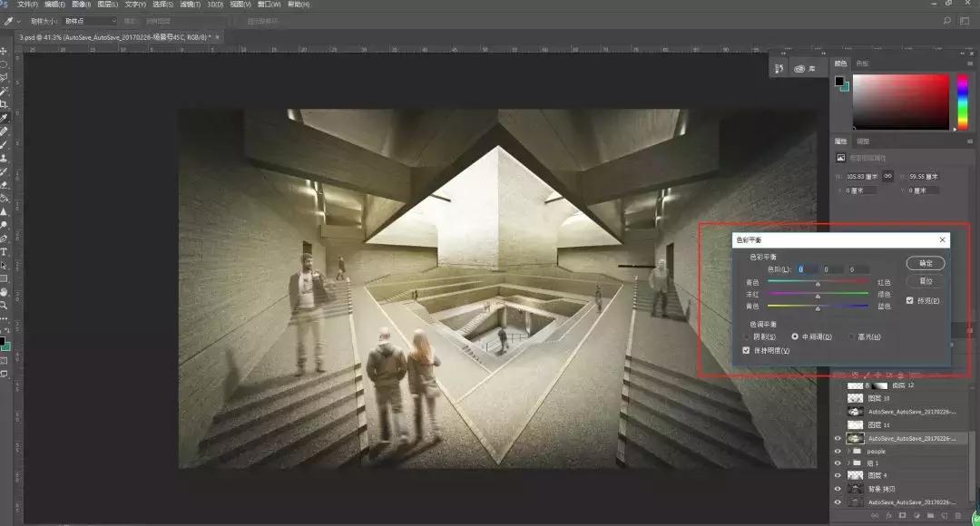Select the Eyedropper tool in the toolbar
Viewport: 980px width, 526px height.
click(x=4, y=118)
